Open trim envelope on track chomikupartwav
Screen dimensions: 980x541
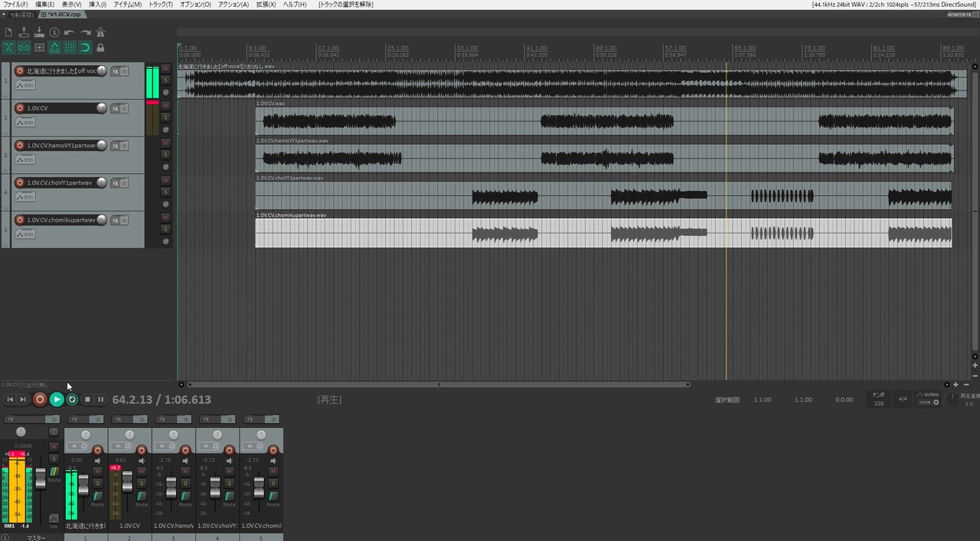click(x=25, y=234)
